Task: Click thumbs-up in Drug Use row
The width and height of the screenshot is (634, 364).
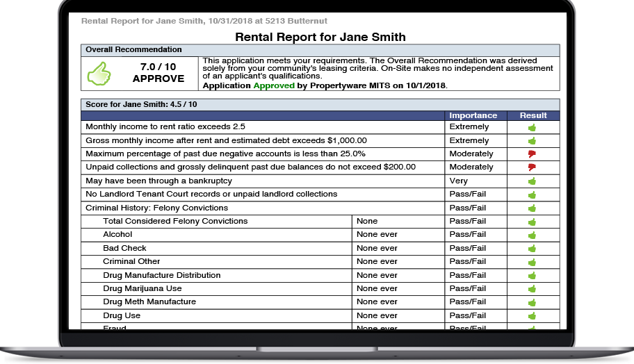Action: (532, 316)
